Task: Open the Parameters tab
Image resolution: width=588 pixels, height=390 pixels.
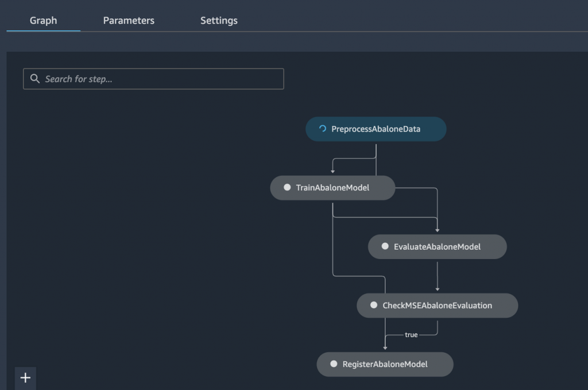Action: (x=129, y=21)
